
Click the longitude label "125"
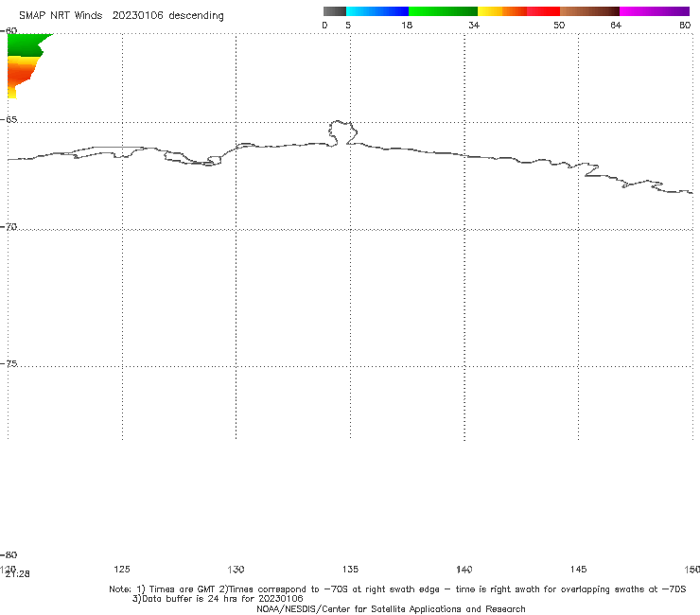point(122,569)
